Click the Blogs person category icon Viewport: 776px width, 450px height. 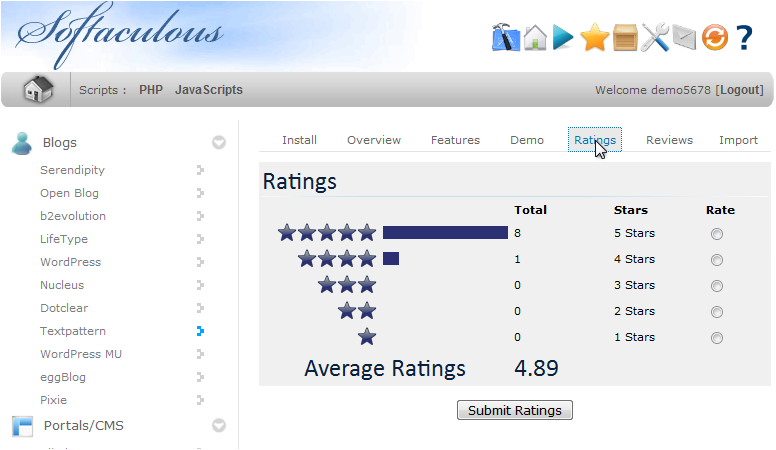(x=22, y=144)
